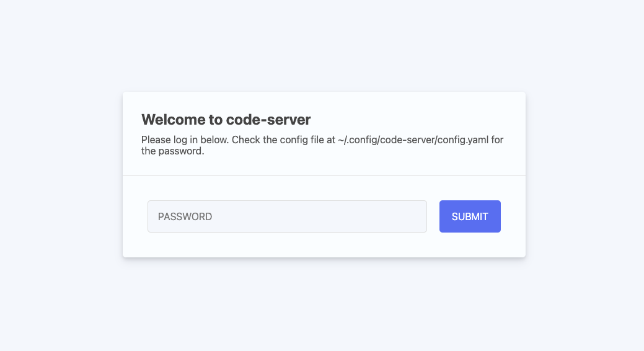
Task: Click the word "code-server" in the heading
Action: pos(268,120)
